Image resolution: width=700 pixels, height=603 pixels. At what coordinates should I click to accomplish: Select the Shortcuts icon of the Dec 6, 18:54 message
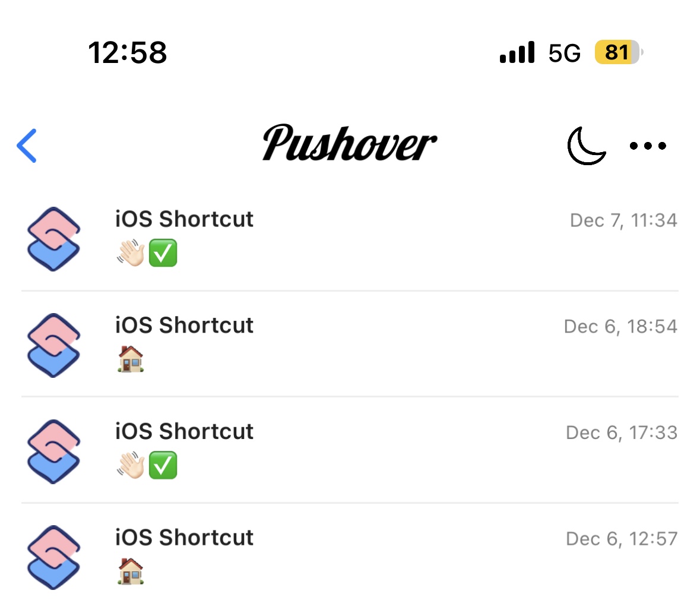point(53,345)
